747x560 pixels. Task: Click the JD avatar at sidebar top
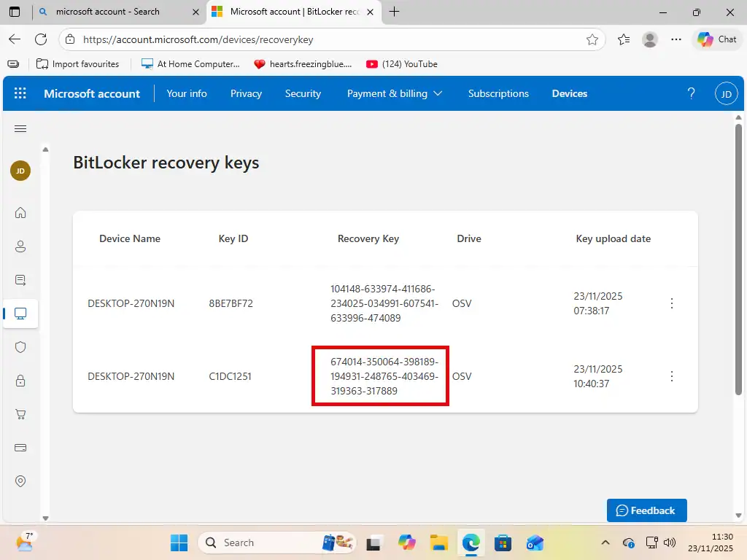pyautogui.click(x=20, y=171)
